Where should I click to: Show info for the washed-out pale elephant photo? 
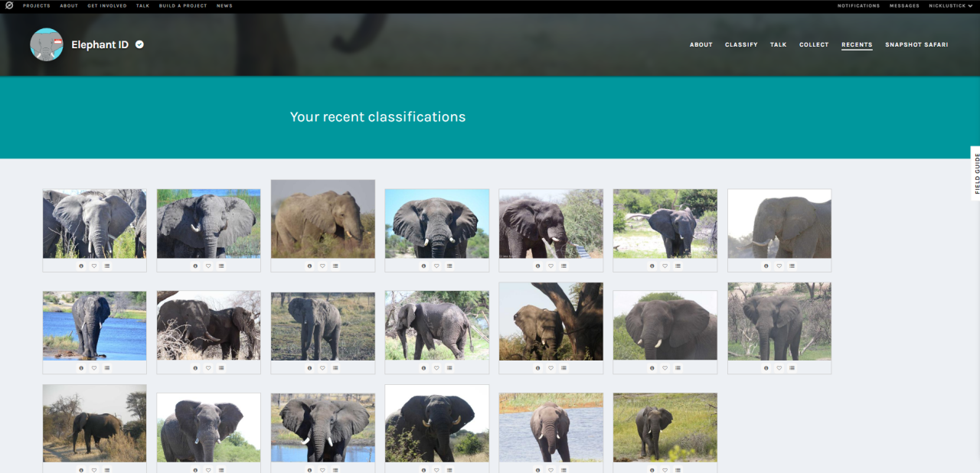[x=766, y=266]
